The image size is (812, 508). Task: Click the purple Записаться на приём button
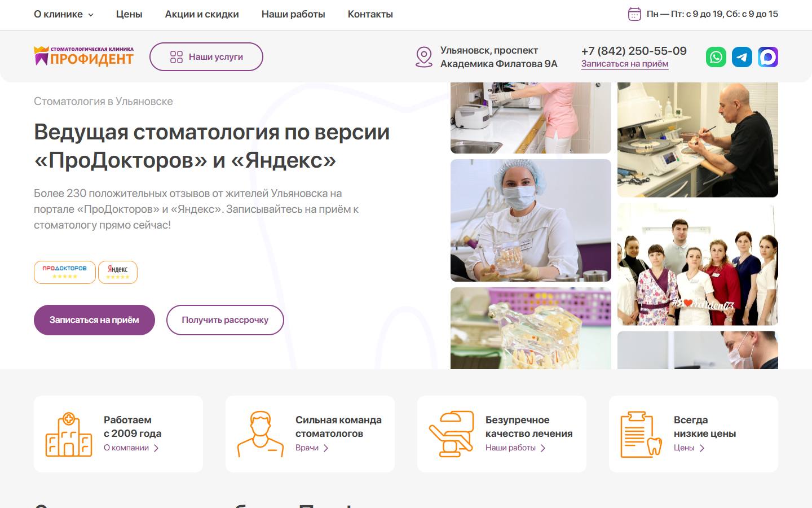pos(94,320)
